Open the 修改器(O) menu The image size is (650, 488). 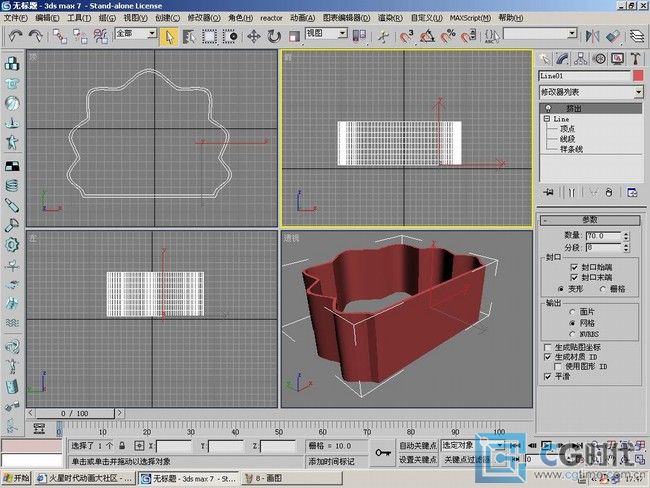coord(204,18)
